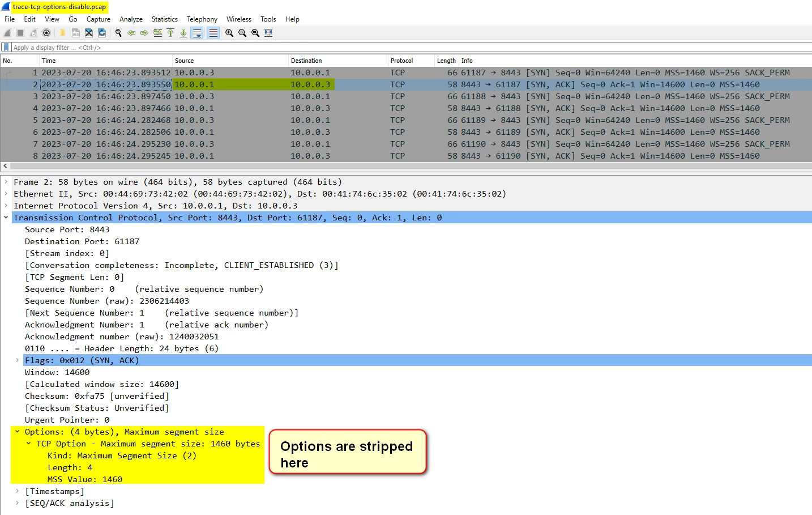Select the MSS Value: 1460 field

click(84, 479)
